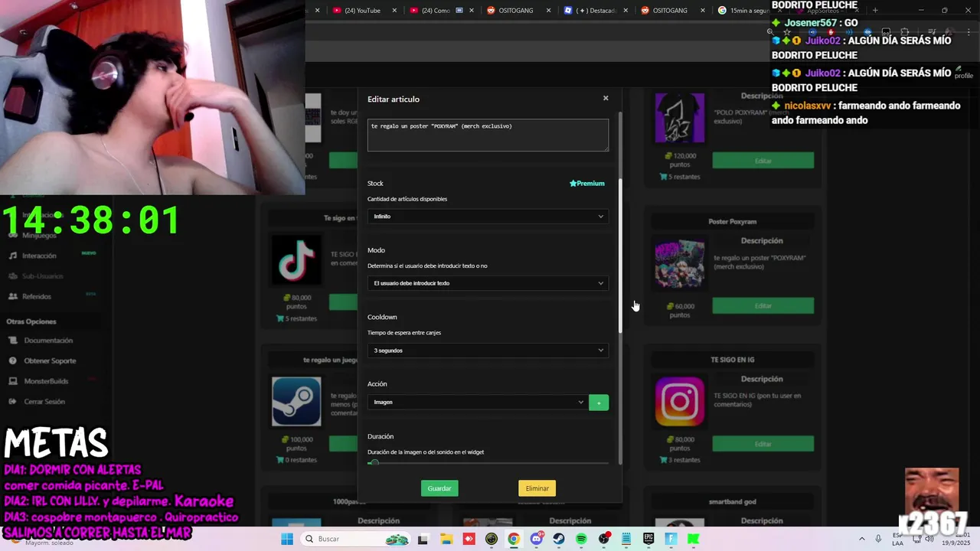Click the taskbar Buscar search box

click(x=355, y=539)
